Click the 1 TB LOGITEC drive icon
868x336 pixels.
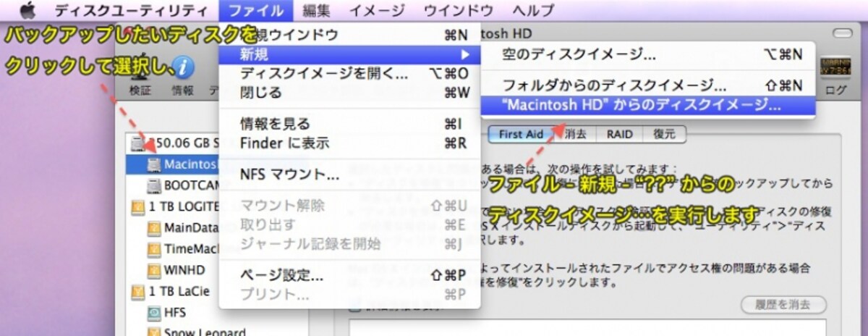[x=137, y=206]
